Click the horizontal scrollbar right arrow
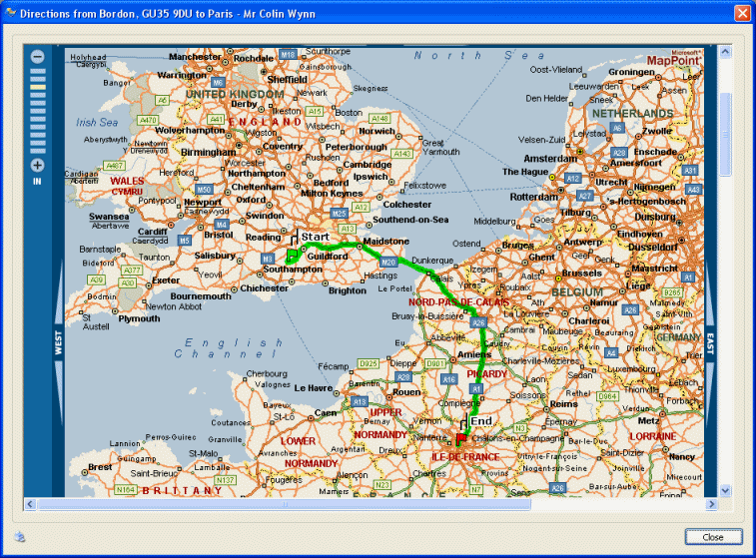 click(711, 504)
